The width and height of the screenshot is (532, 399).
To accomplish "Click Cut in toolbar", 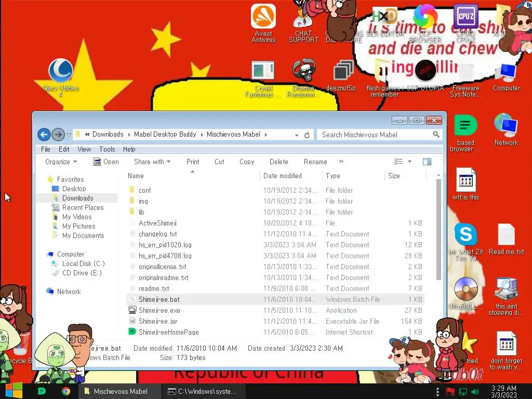I will 219,162.
